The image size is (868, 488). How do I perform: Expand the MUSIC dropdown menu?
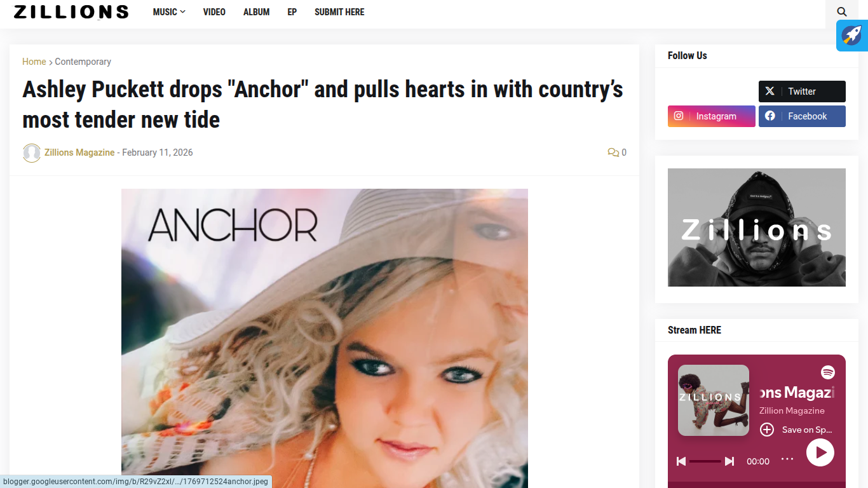point(169,12)
